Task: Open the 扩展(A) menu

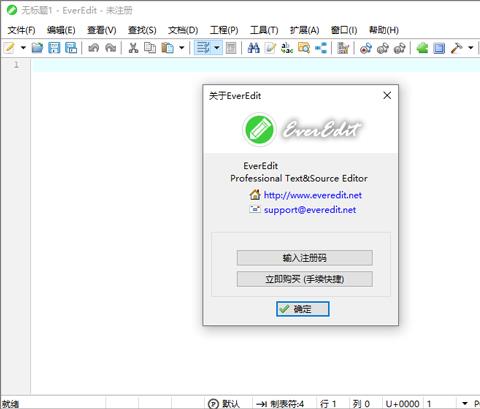Action: pos(305,30)
